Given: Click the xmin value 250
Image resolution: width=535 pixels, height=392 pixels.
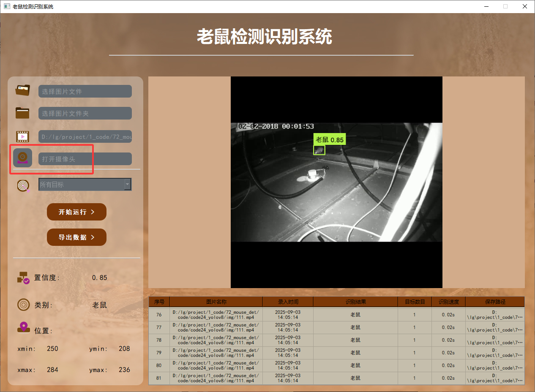Looking at the screenshot, I should coord(52,348).
